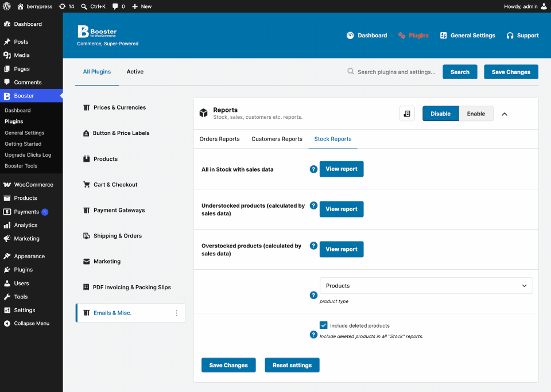Set Reports module to Disable
551x392 pixels.
(x=441, y=114)
